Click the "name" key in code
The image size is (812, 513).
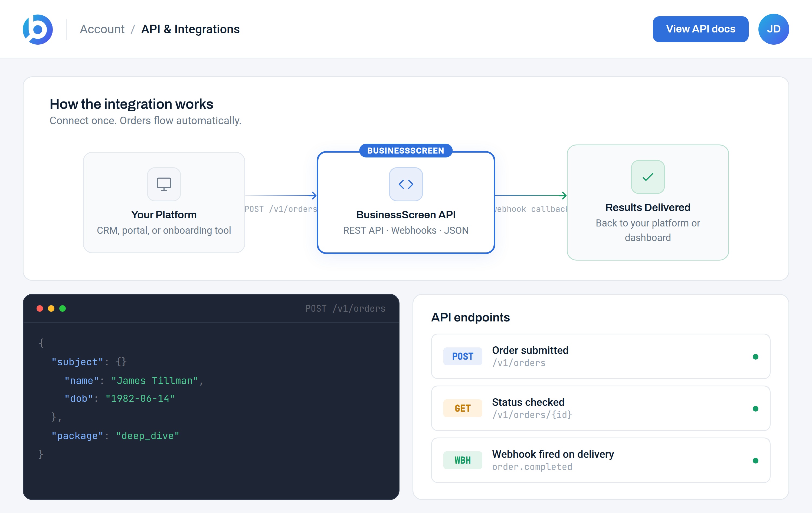(x=81, y=380)
